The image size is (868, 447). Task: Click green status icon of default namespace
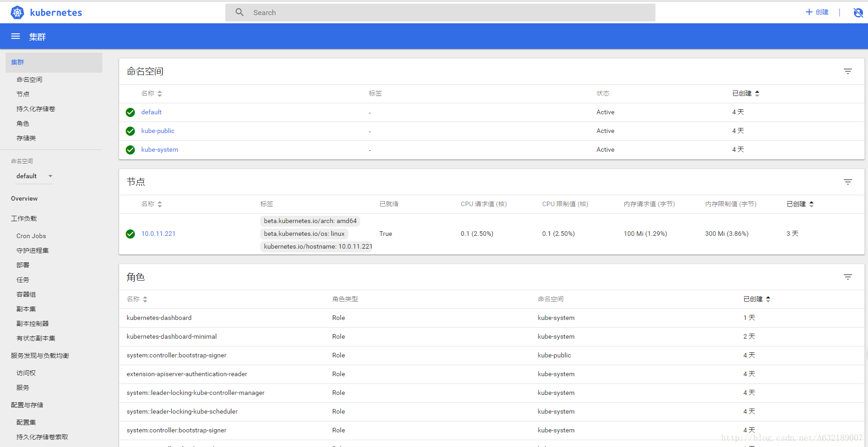130,112
